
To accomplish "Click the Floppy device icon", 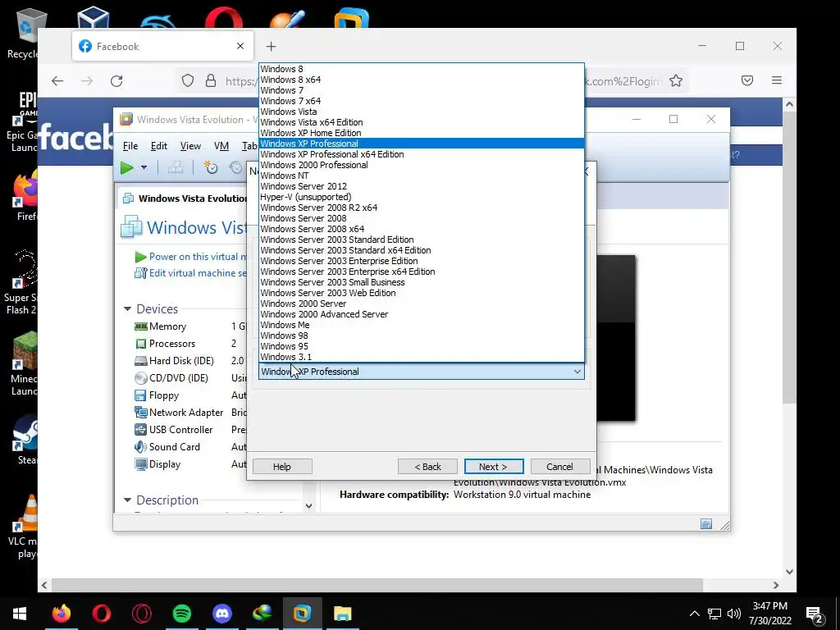I will (141, 395).
